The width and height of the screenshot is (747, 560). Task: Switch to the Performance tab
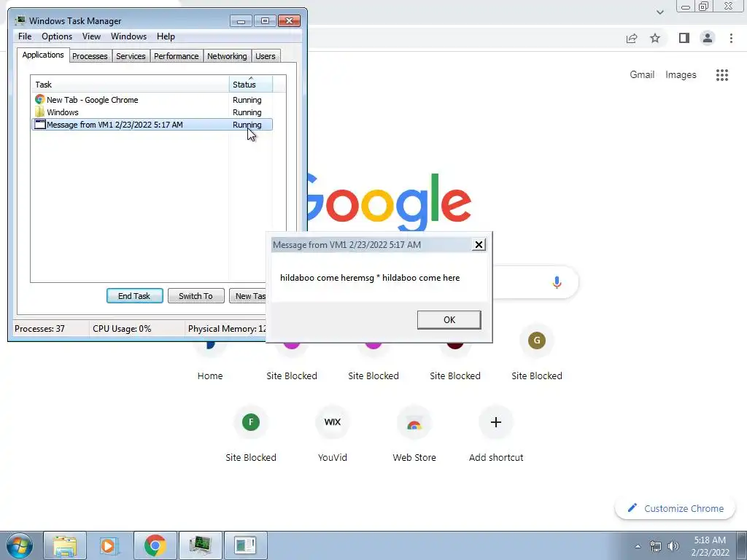pyautogui.click(x=177, y=56)
